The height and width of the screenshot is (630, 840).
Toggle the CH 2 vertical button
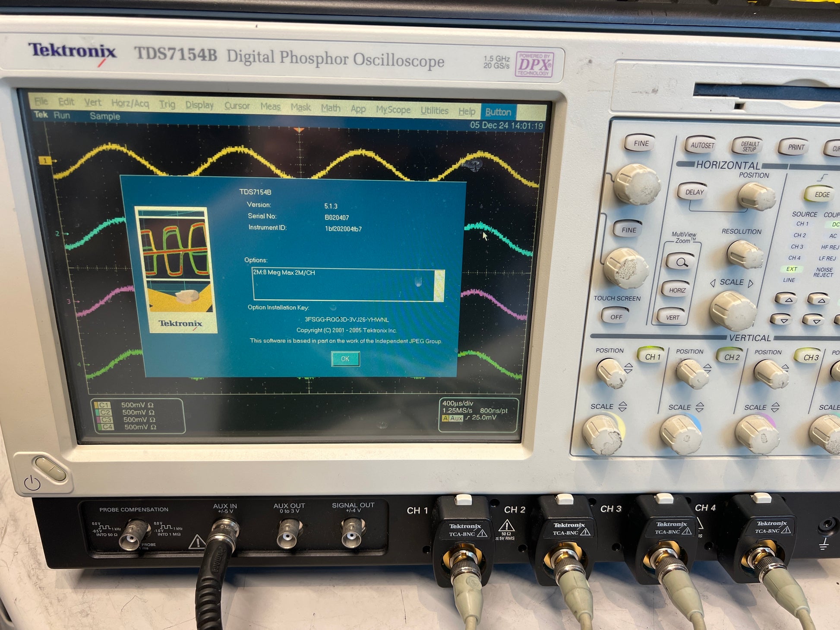(731, 357)
